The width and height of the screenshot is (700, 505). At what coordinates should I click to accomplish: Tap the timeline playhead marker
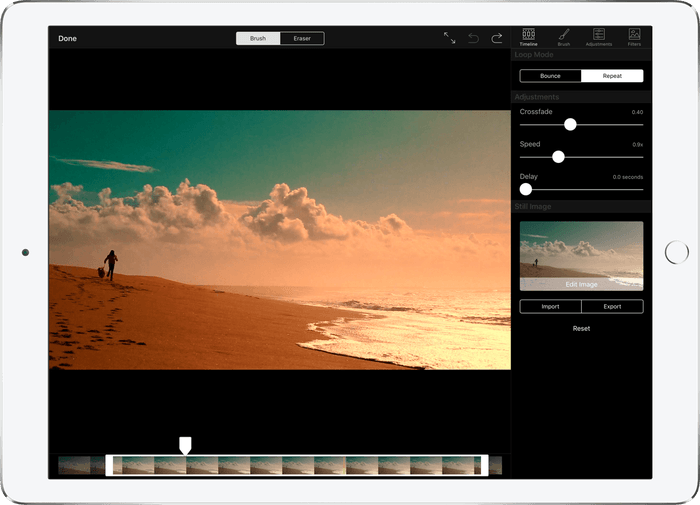(x=185, y=446)
